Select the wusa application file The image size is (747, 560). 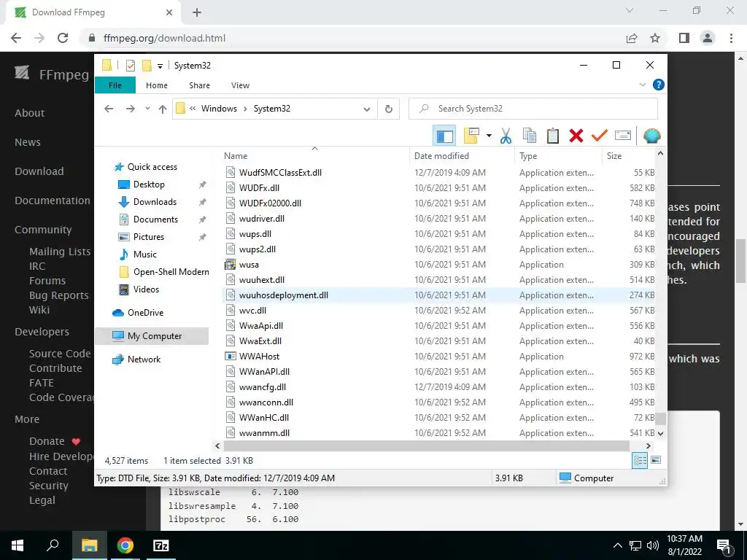point(249,265)
